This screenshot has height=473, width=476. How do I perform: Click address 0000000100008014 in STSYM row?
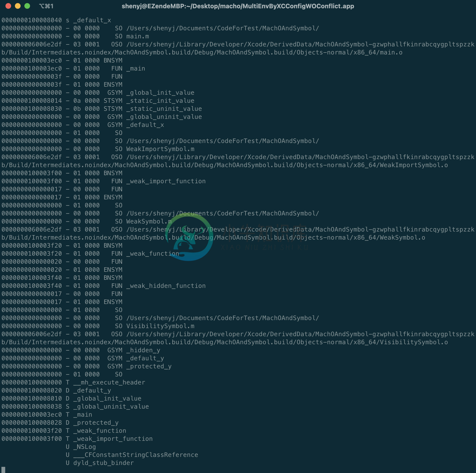(x=31, y=101)
